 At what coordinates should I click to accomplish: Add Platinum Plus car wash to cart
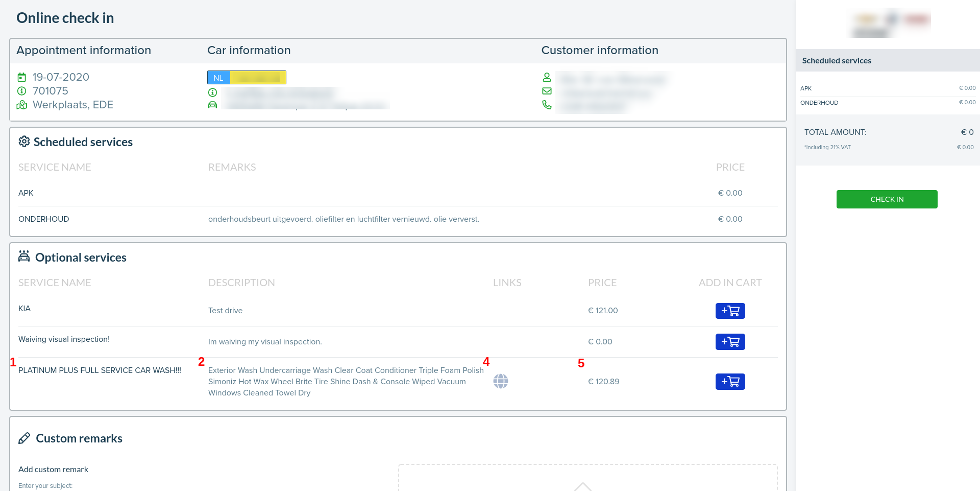pyautogui.click(x=730, y=382)
